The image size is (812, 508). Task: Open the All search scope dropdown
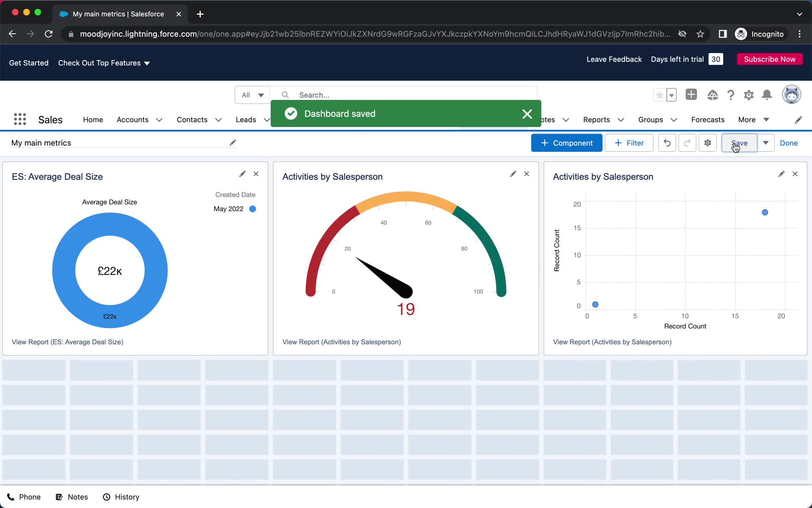(x=252, y=95)
